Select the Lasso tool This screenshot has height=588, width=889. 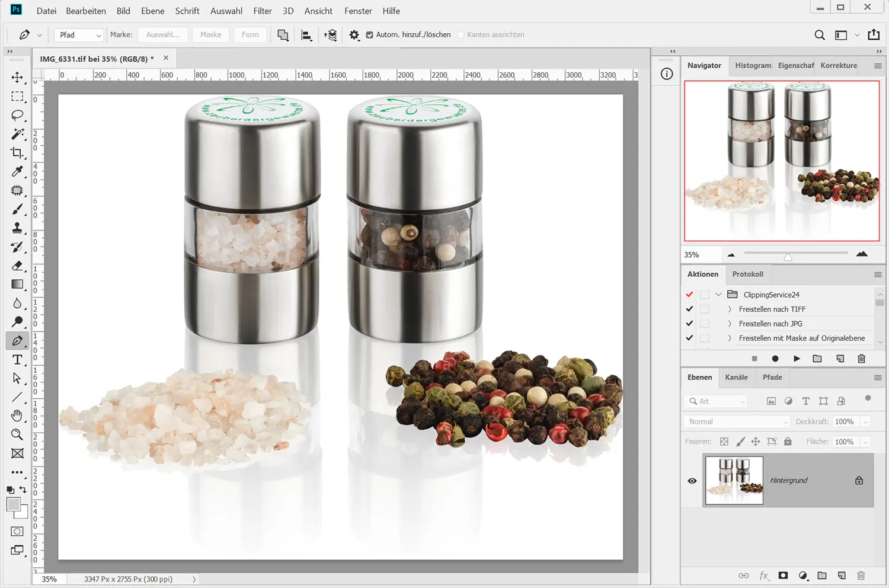[x=17, y=115]
